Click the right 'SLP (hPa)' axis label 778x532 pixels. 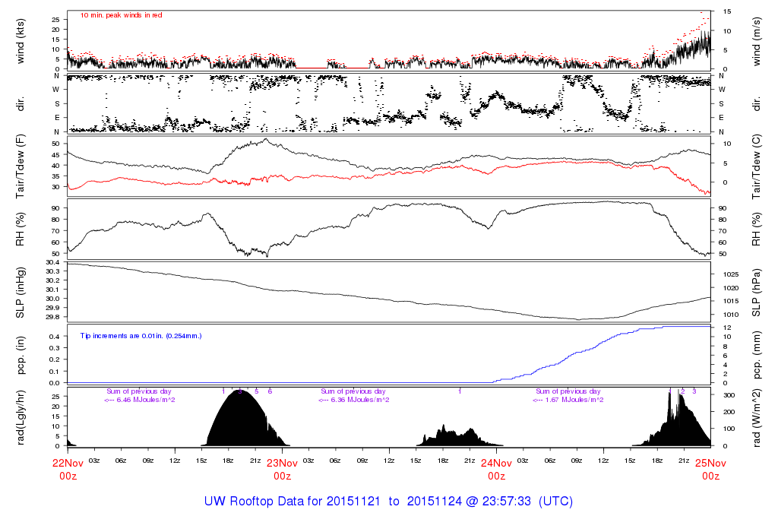coord(756,293)
